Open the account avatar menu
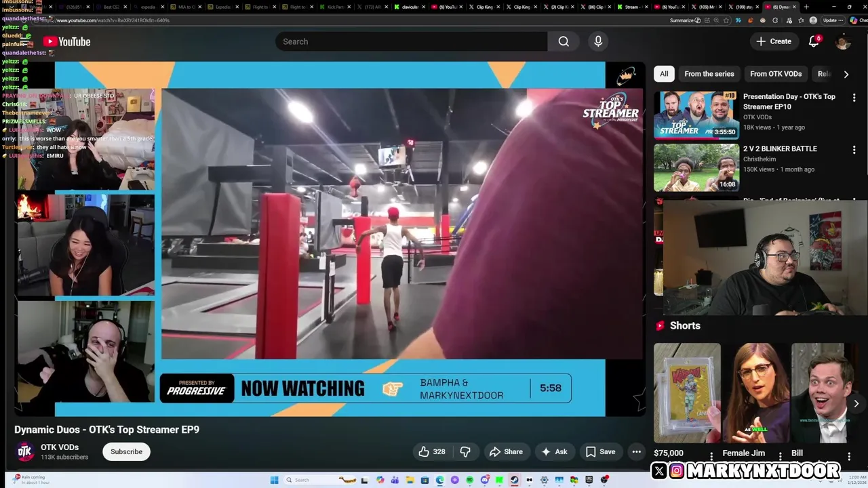The image size is (868, 488). [x=843, y=41]
